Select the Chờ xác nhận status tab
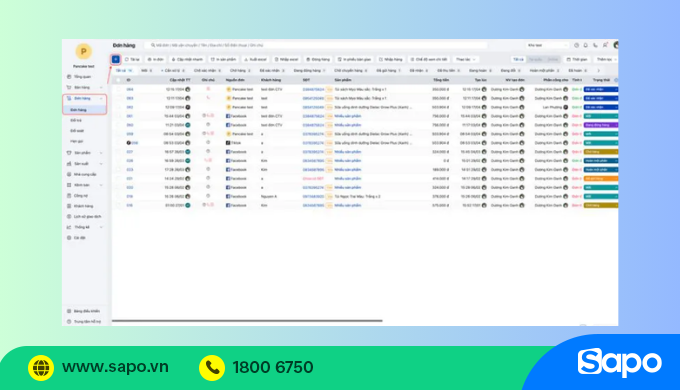Screen dimensions: 680x390 [x=207, y=70]
